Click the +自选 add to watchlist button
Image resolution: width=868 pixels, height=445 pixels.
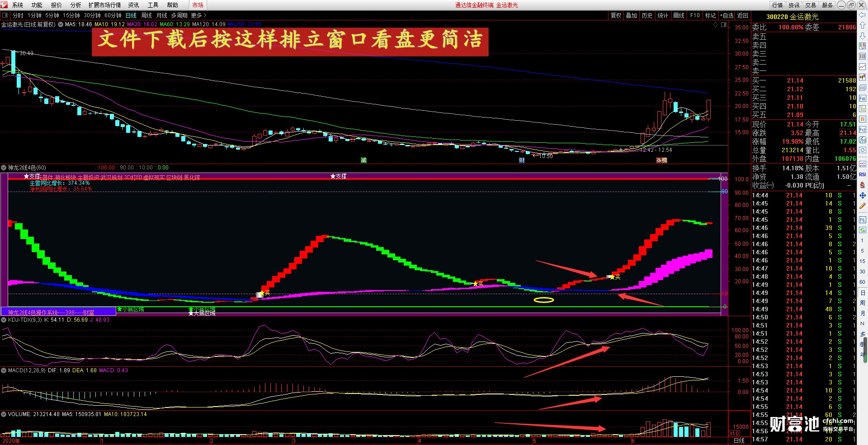pos(726,15)
